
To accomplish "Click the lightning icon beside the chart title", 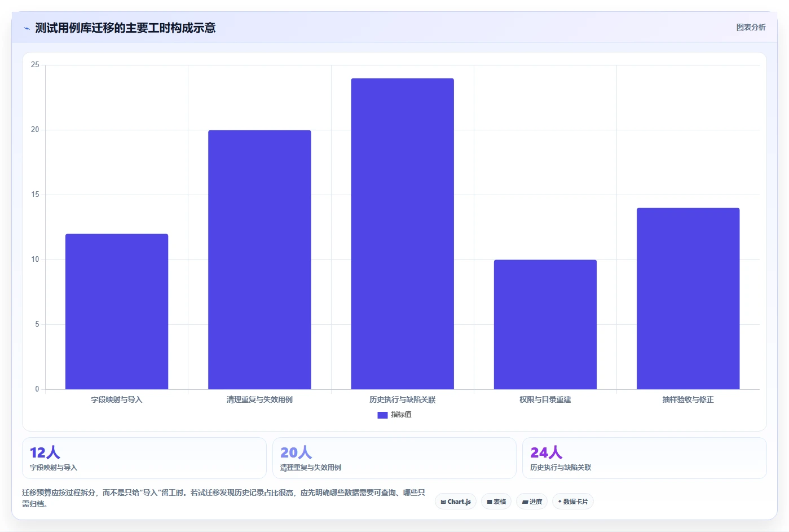I will (27, 28).
